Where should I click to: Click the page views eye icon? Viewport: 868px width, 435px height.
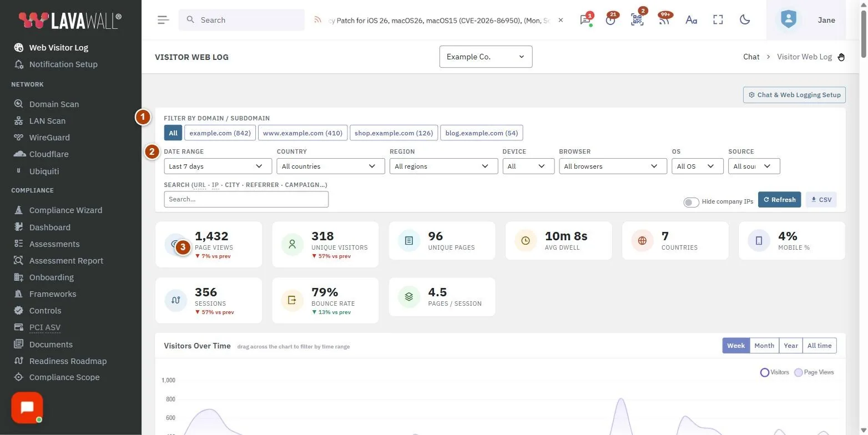click(x=175, y=244)
